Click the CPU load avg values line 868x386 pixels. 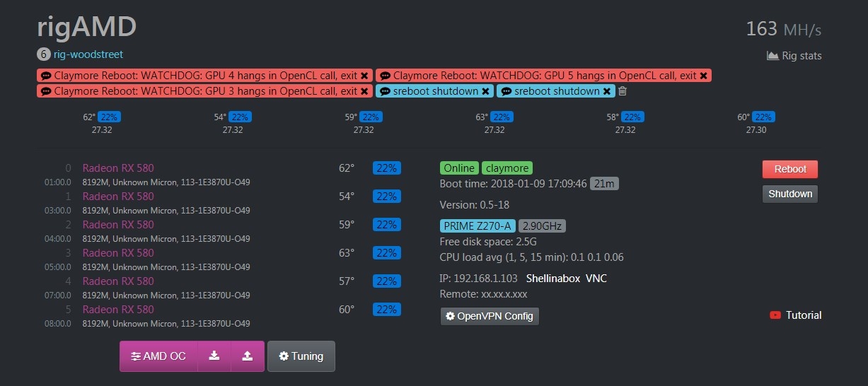[532, 257]
